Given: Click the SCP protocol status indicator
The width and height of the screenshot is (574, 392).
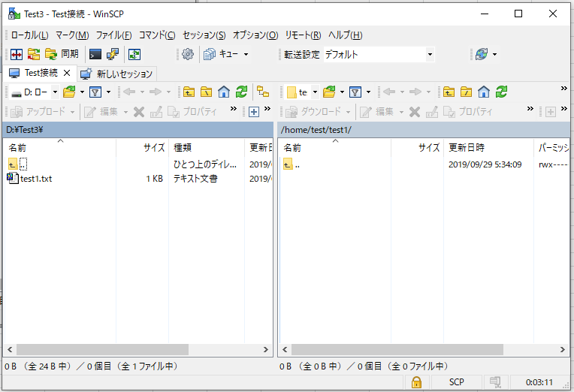Looking at the screenshot, I should pos(457,382).
